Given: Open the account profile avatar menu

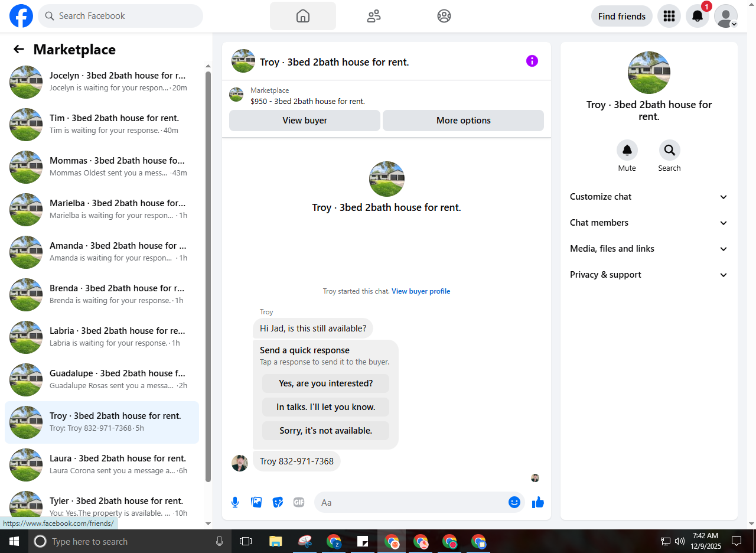Looking at the screenshot, I should coord(726,16).
